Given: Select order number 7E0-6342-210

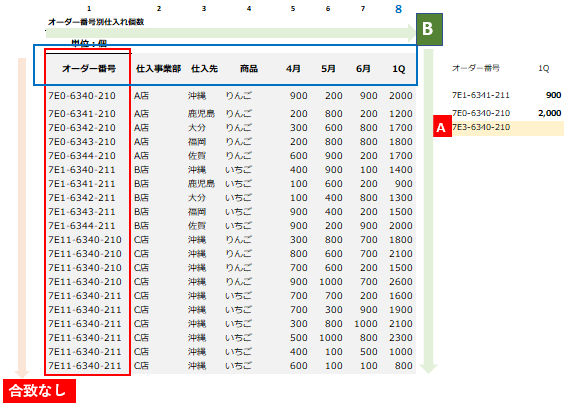Looking at the screenshot, I should tap(82, 128).
